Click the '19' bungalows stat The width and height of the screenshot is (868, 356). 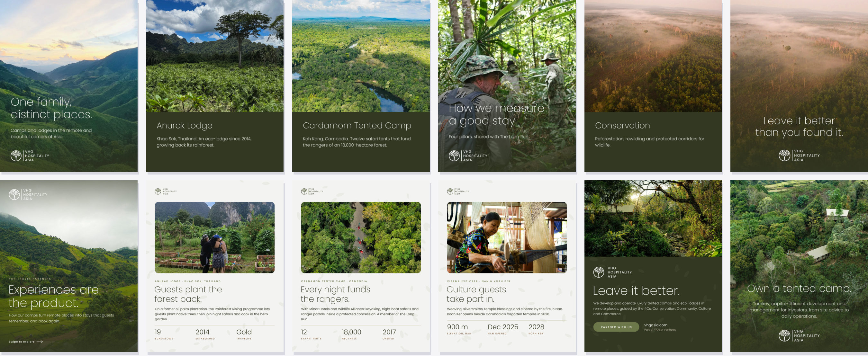[x=158, y=332]
